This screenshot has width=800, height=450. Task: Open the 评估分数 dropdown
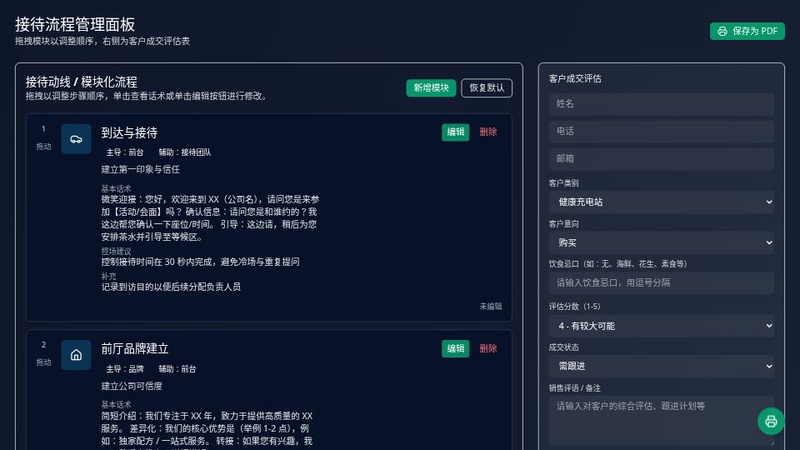click(661, 326)
